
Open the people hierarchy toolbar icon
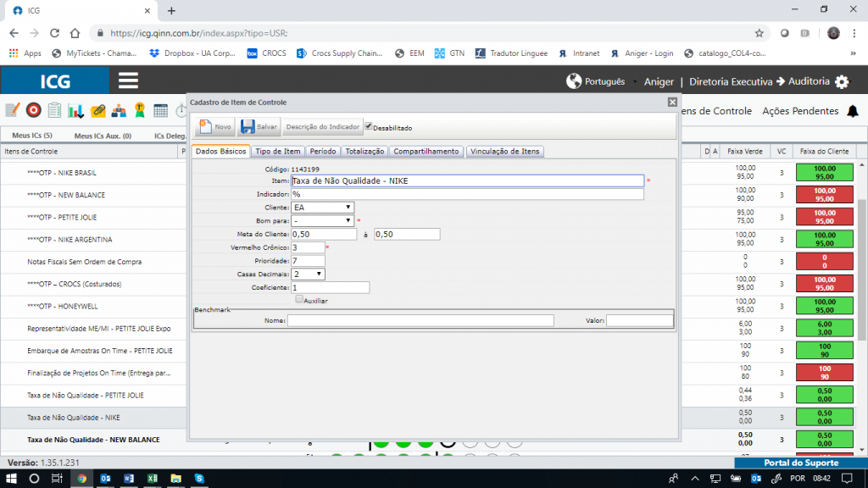pos(119,110)
